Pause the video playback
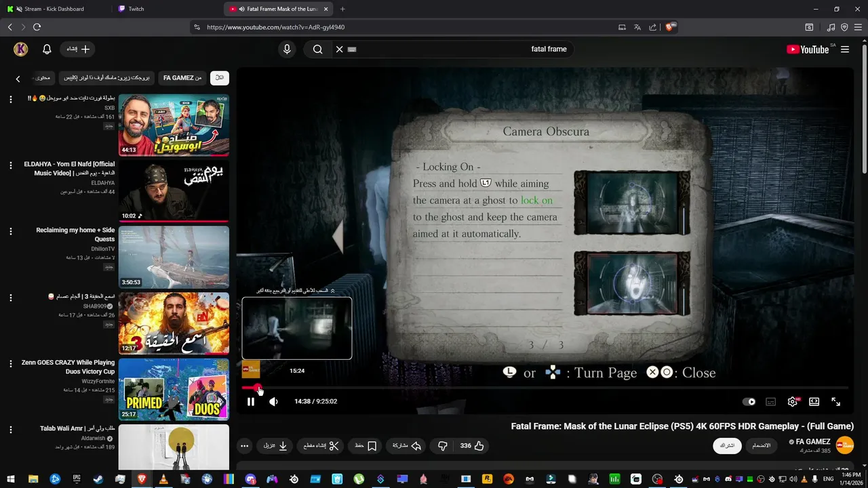 [251, 401]
